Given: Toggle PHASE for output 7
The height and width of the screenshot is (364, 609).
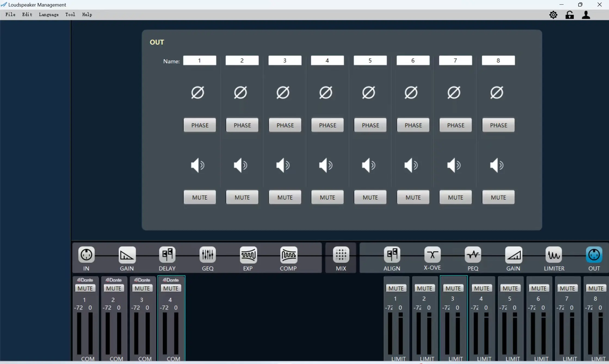Looking at the screenshot, I should click(456, 125).
